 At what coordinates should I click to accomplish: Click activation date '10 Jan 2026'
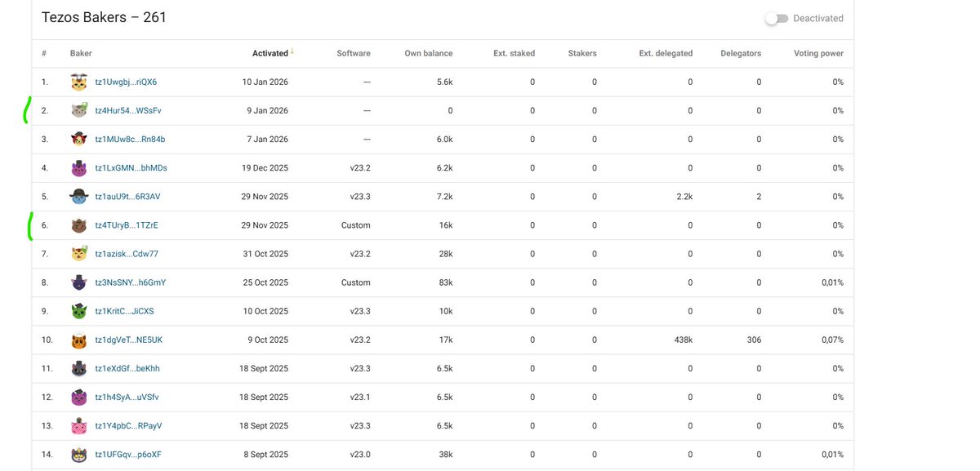coord(265,82)
